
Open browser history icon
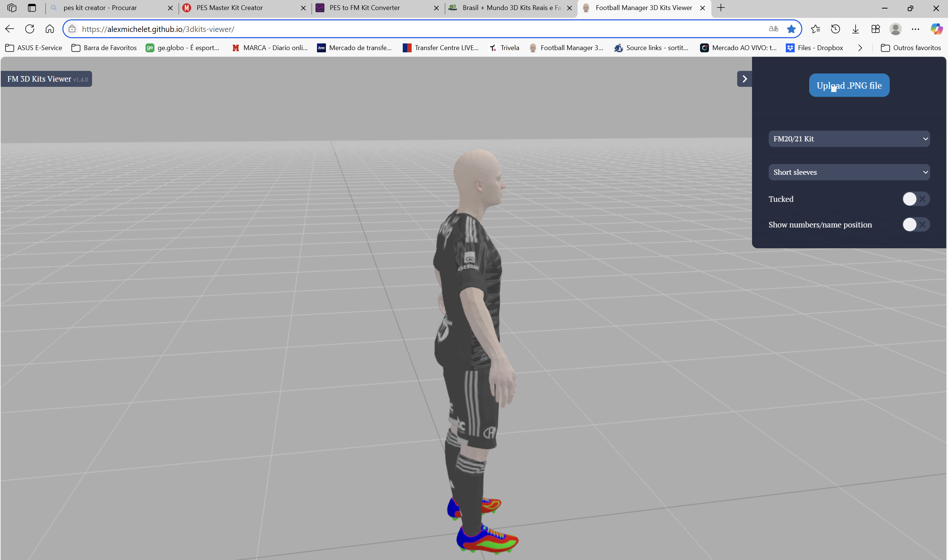click(x=836, y=29)
